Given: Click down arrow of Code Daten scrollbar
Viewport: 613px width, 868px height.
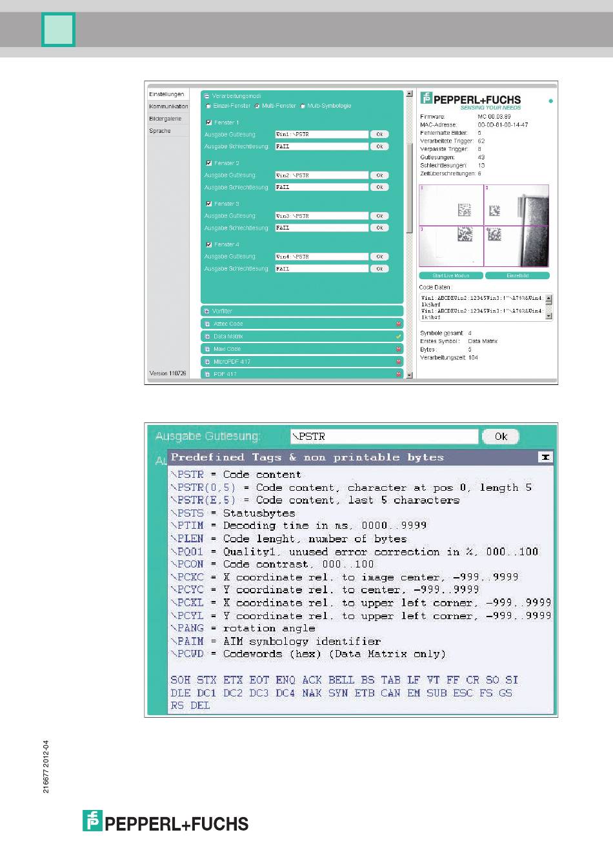Looking at the screenshot, I should (549, 316).
